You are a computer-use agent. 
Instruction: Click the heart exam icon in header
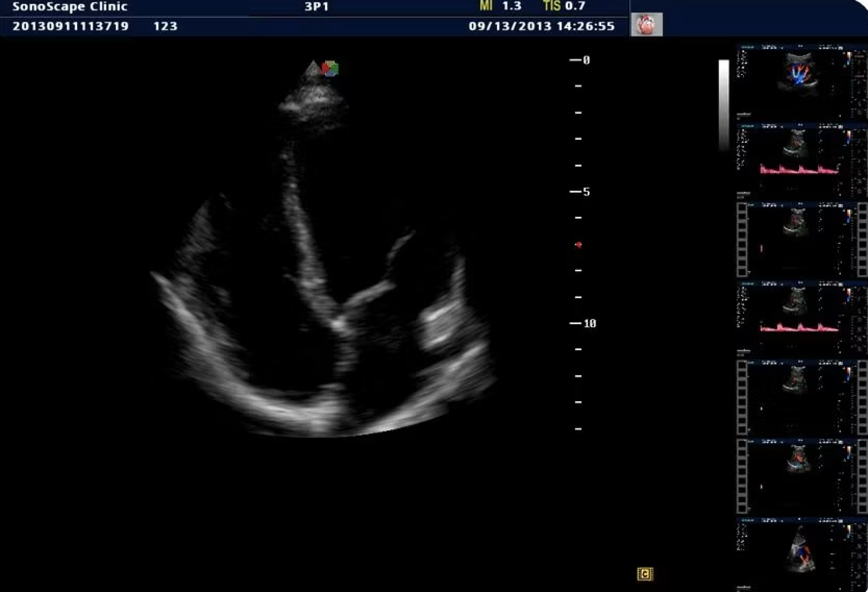(x=647, y=24)
